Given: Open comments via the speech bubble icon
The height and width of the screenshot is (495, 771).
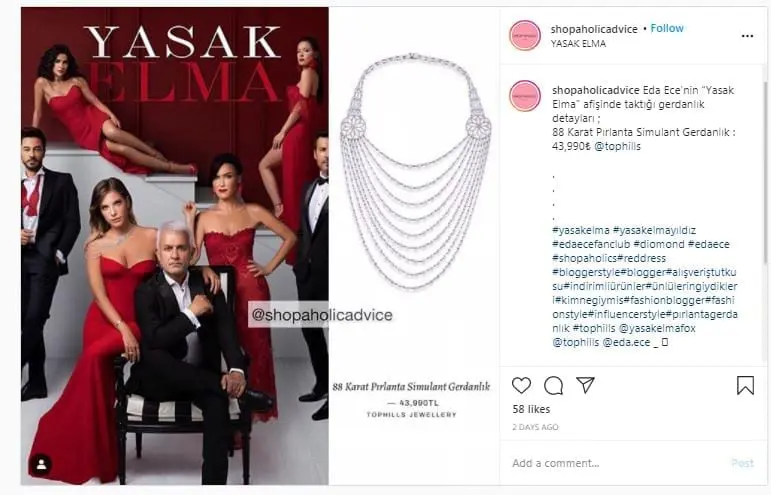Looking at the screenshot, I should (553, 385).
